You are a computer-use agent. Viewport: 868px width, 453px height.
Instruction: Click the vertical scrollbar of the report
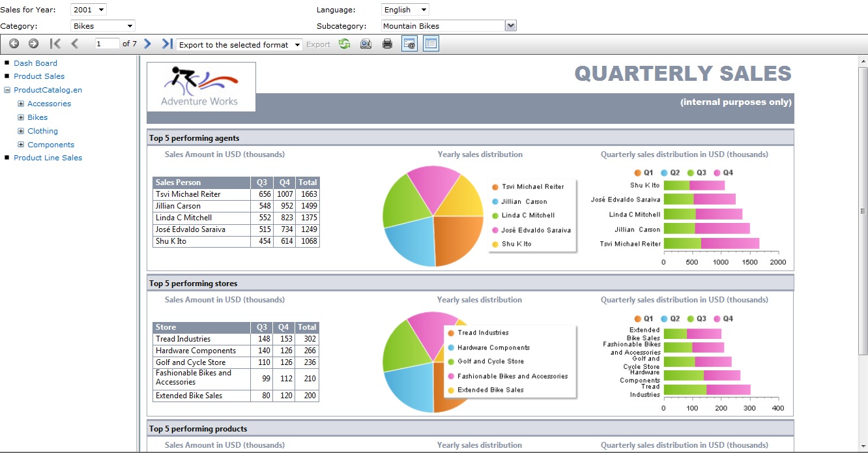tap(863, 211)
